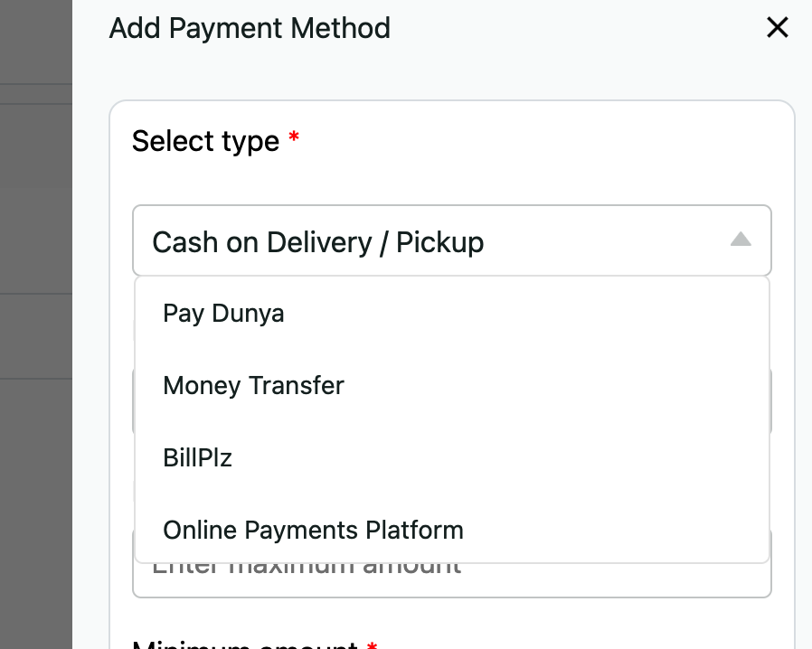The height and width of the screenshot is (649, 812).
Task: Close the Add Payment Method panel
Action: (777, 28)
